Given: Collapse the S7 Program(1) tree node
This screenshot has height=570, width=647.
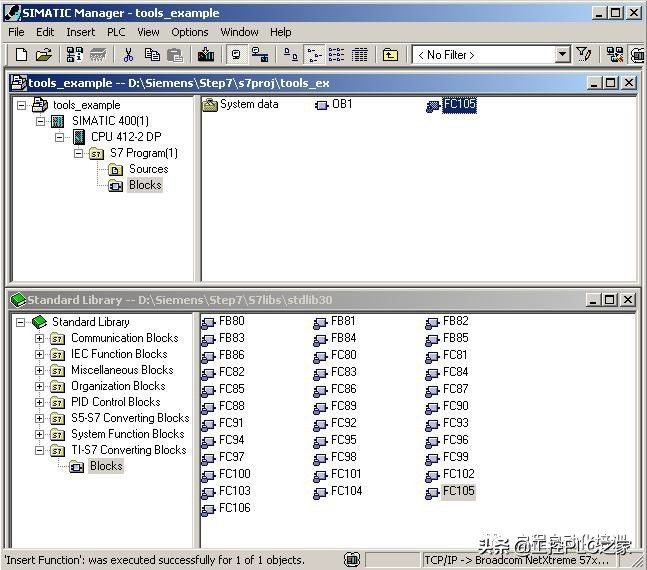Looking at the screenshot, I should click(x=78, y=154).
